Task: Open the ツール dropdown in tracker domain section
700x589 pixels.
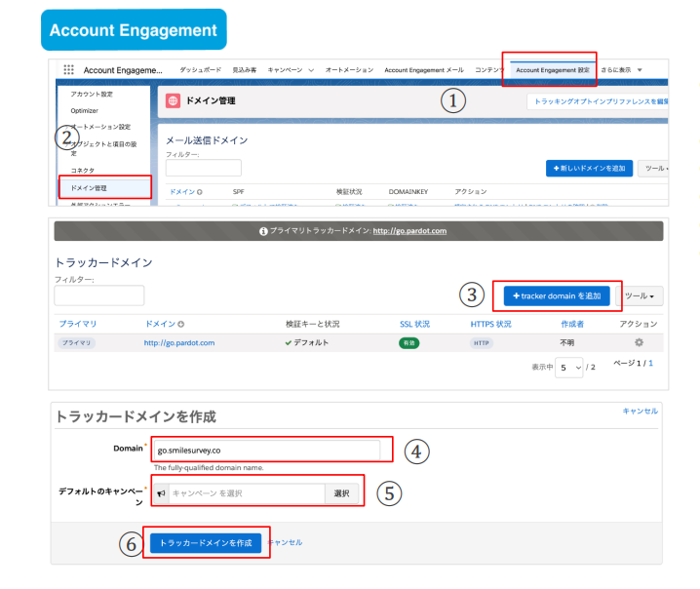Action: (x=640, y=296)
